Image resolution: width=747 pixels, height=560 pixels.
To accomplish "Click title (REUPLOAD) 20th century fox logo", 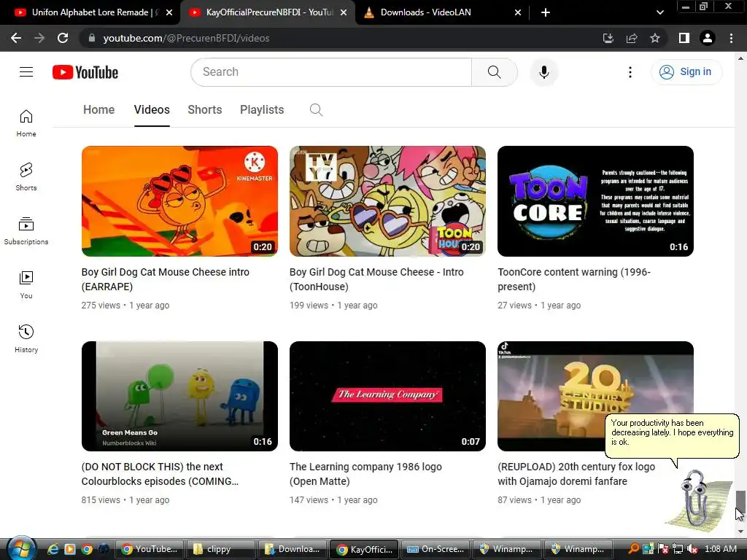I will 576,474.
